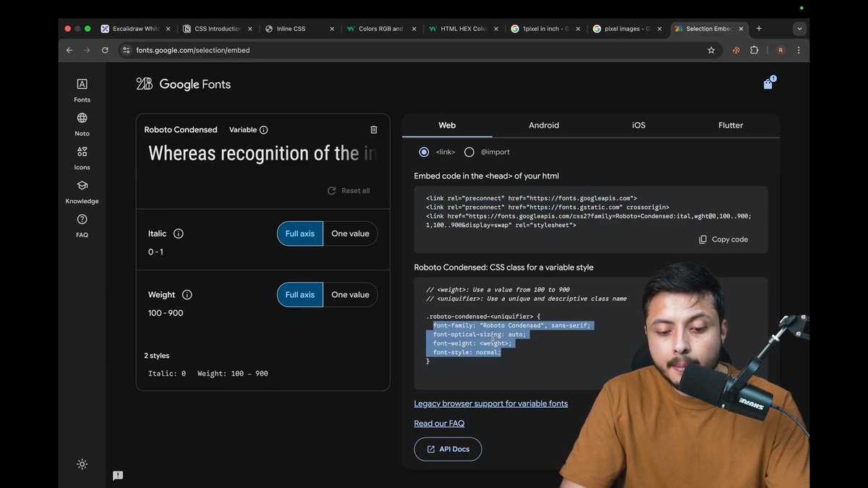Click the font preview sample text
Image resolution: width=868 pixels, height=488 pixels.
coord(263,153)
